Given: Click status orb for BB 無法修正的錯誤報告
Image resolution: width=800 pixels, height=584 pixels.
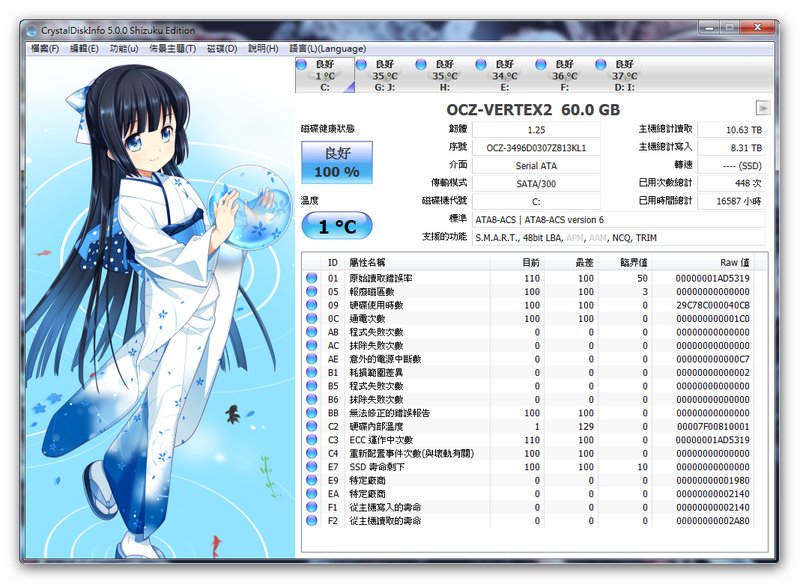Looking at the screenshot, I should click(311, 413).
